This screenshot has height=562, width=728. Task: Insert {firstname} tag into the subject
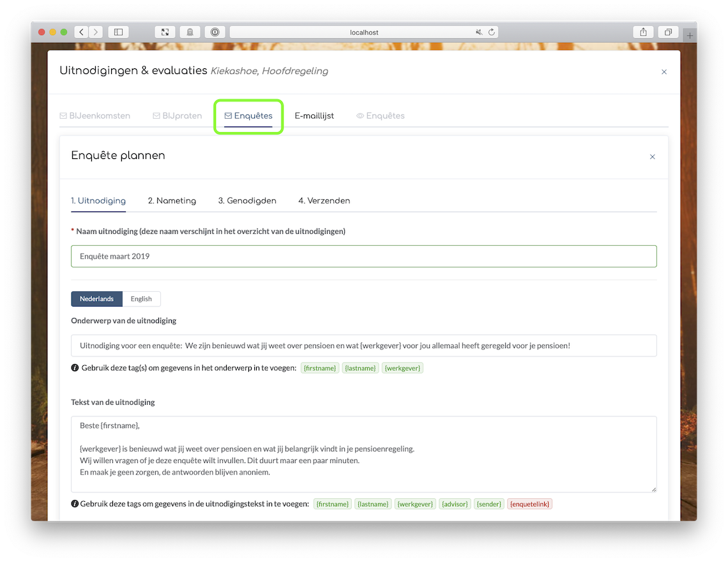[320, 368]
